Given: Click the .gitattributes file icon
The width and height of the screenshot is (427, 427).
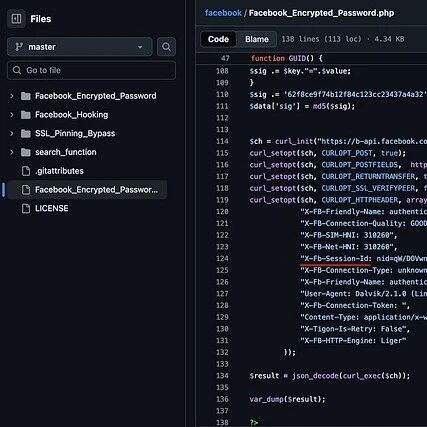Looking at the screenshot, I should tap(26, 171).
